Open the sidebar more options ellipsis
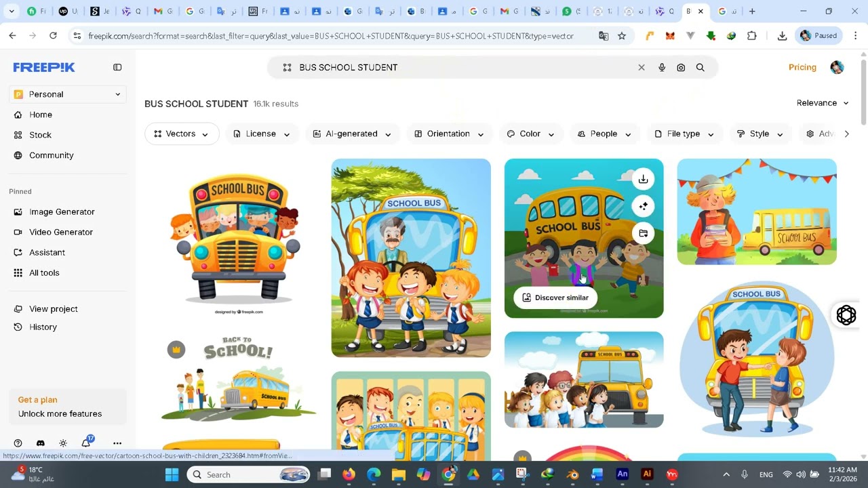 point(117,443)
